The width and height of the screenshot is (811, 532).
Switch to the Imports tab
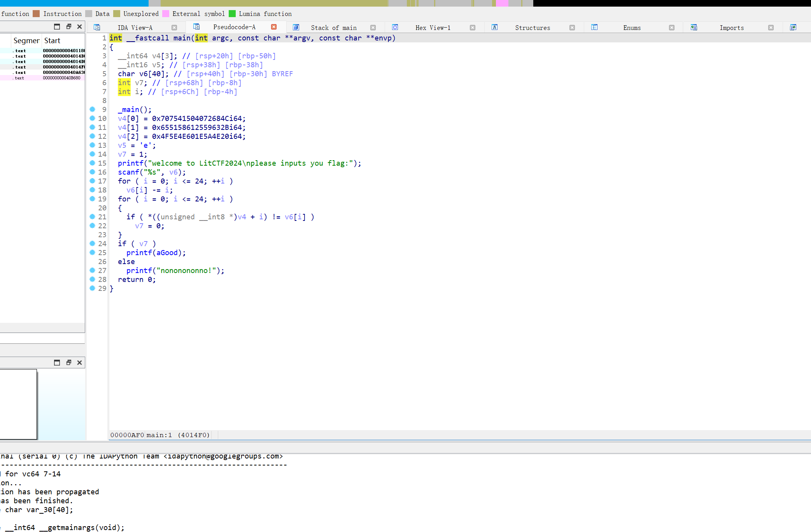731,28
